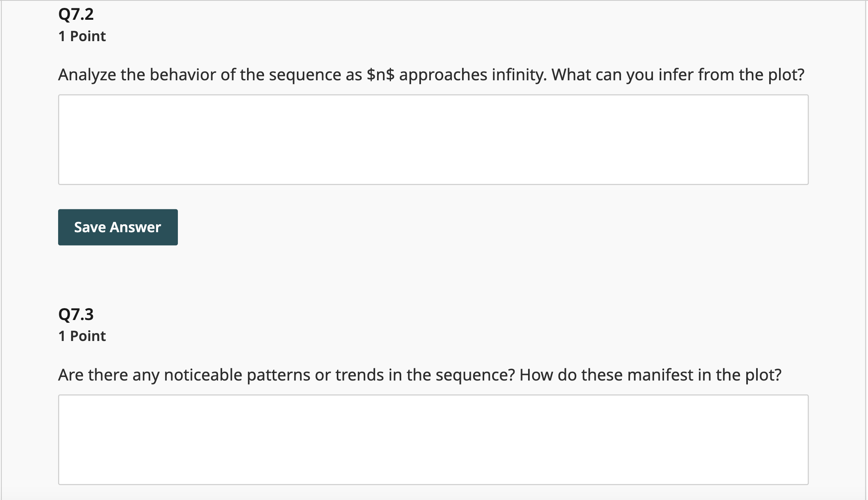868x500 pixels.
Task: Select the Q7.3 question heading
Action: [76, 315]
